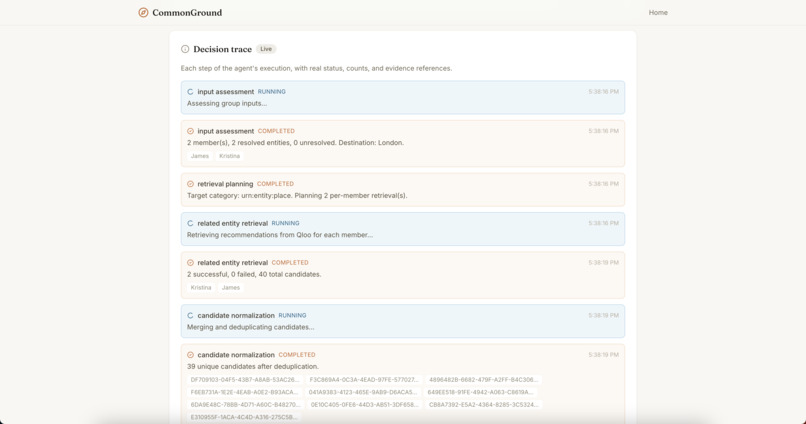Open the Home link in header
The image size is (806, 424).
tap(658, 12)
